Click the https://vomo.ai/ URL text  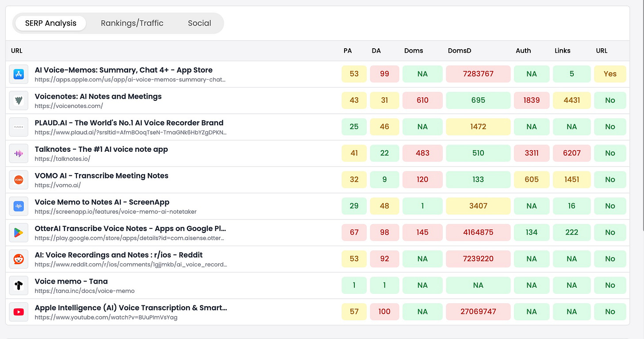point(57,185)
